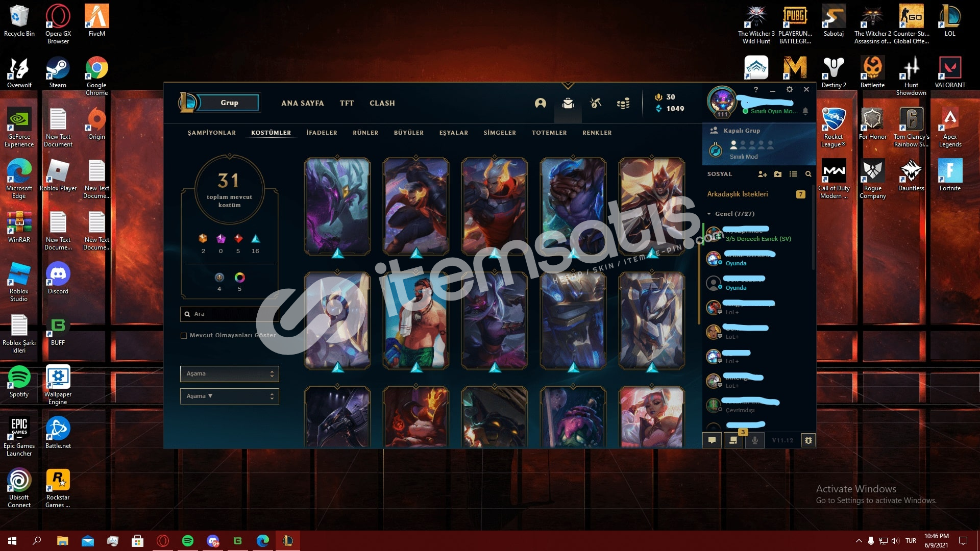Switch to the BÜYÜLER tab
This screenshot has height=551, width=980.
tap(408, 133)
